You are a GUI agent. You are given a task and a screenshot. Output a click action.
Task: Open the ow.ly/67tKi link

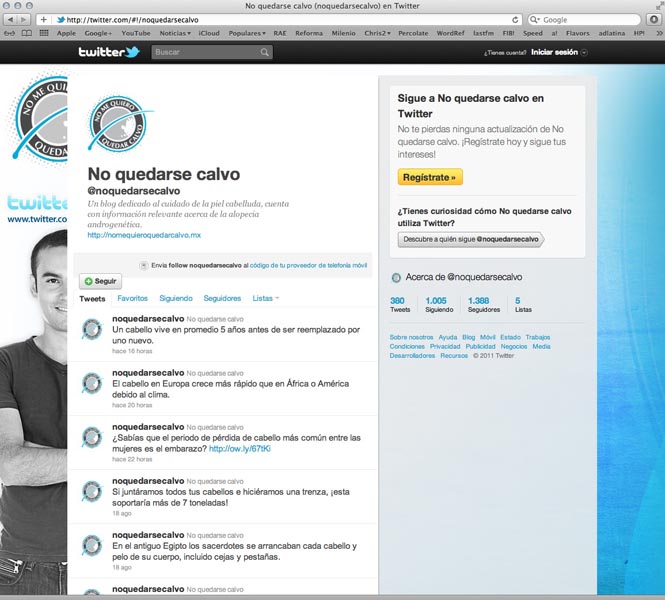click(x=240, y=449)
